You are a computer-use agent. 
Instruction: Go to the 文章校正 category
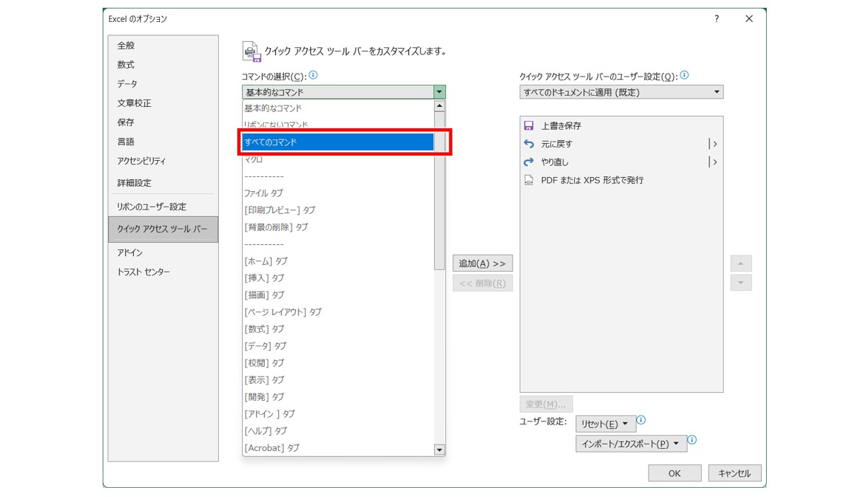(x=163, y=103)
